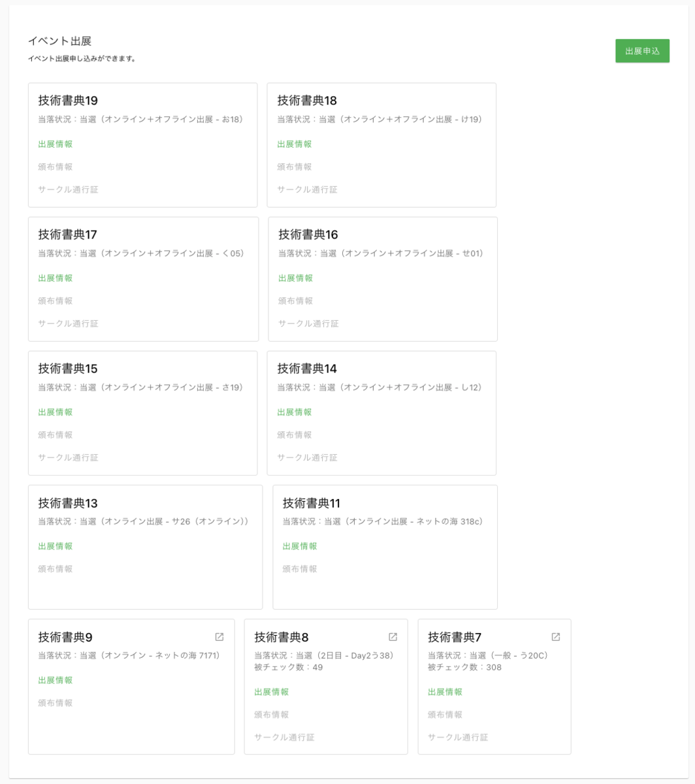The width and height of the screenshot is (695, 784).
Task: Click the イベント出展申し込みができます。 description
Action: point(82,59)
